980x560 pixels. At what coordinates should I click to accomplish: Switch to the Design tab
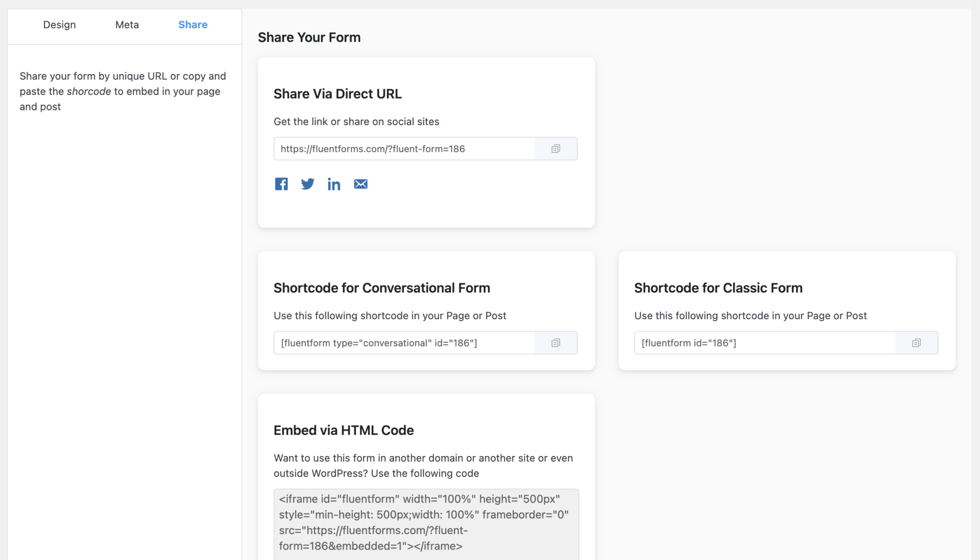[59, 24]
